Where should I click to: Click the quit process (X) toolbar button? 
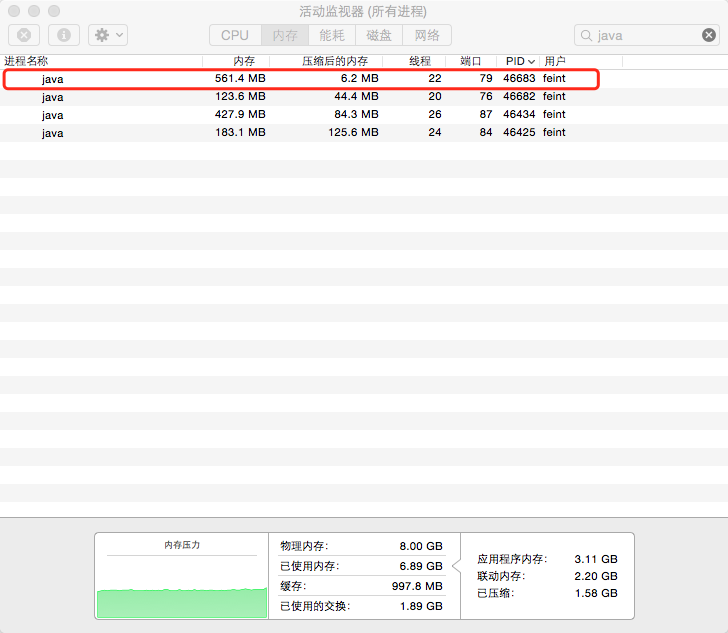[24, 35]
